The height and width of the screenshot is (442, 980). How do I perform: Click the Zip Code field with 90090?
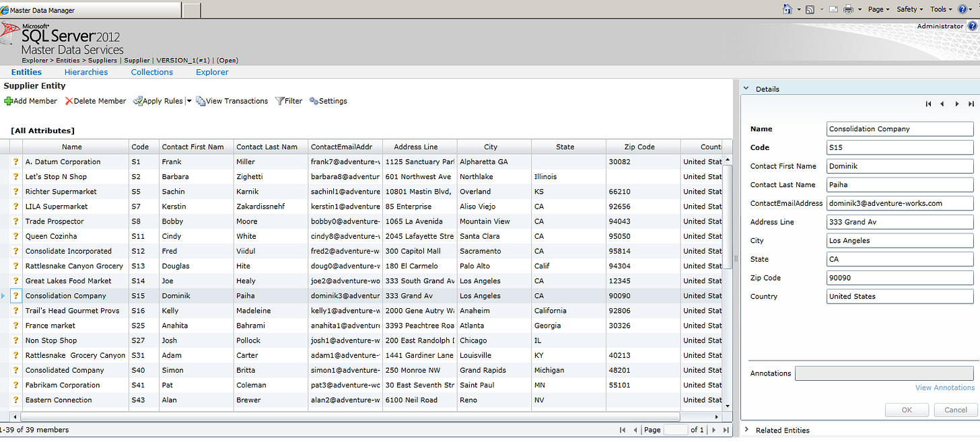point(900,278)
